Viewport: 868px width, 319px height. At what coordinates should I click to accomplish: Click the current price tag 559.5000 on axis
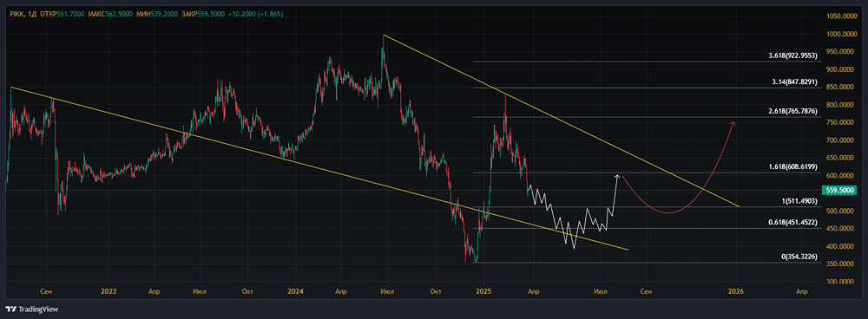point(839,190)
